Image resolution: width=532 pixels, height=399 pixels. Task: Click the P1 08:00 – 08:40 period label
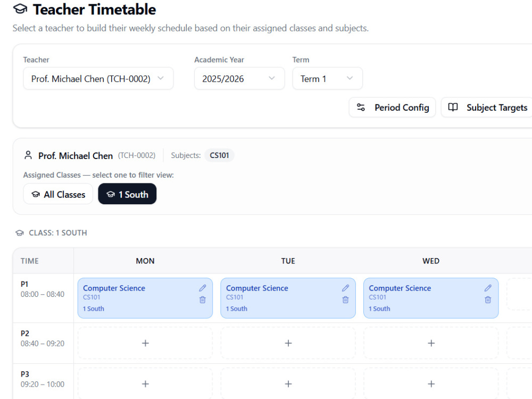pyautogui.click(x=43, y=289)
